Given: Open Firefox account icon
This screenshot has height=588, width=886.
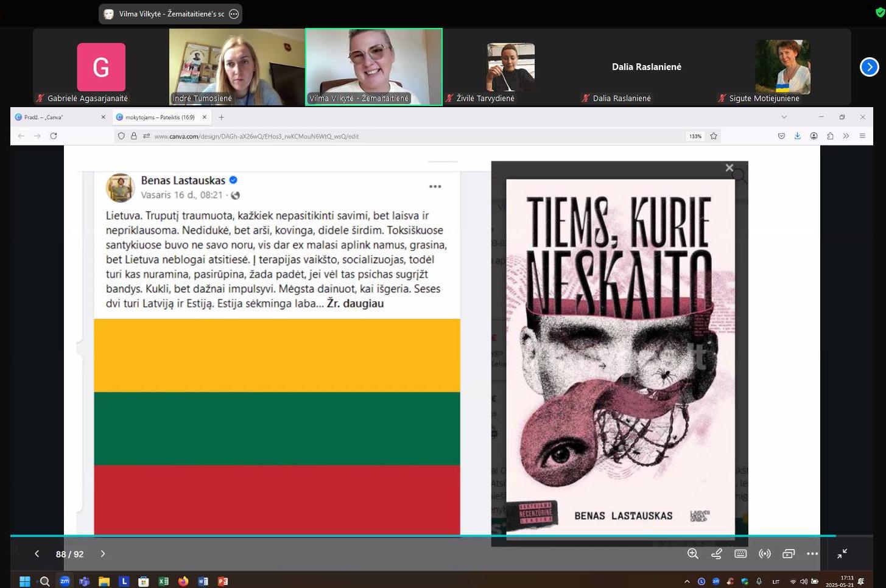Looking at the screenshot, I should point(814,136).
